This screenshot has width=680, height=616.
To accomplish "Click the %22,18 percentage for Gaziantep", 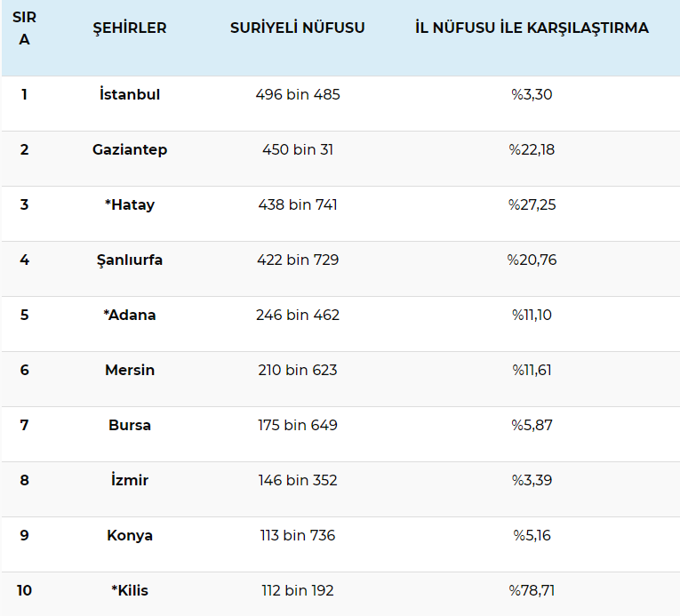I will 532,149.
